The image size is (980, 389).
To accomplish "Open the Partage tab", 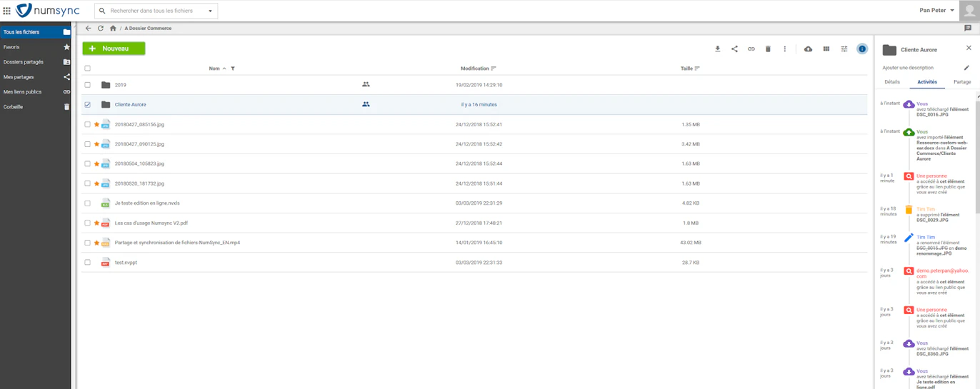I will (x=962, y=82).
